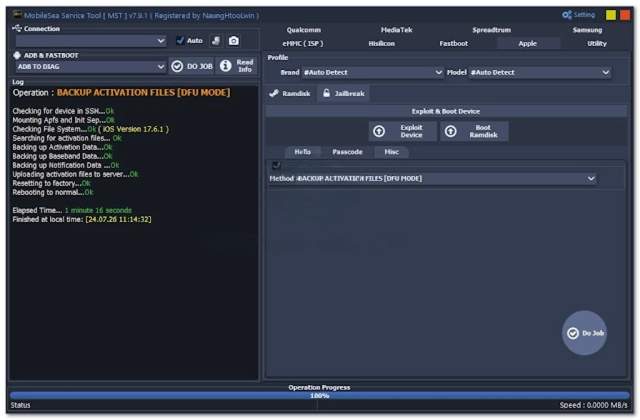Click the camera screenshot icon
The height and width of the screenshot is (420, 640).
tap(233, 40)
